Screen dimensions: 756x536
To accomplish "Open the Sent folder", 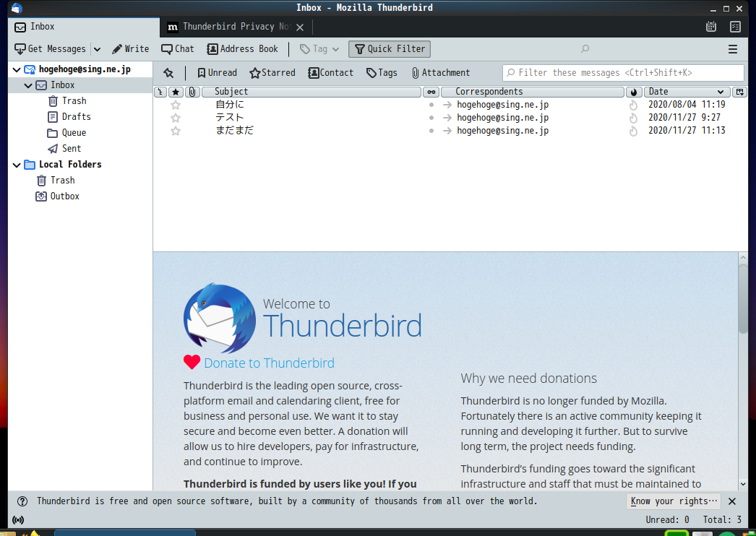I will 72,149.
